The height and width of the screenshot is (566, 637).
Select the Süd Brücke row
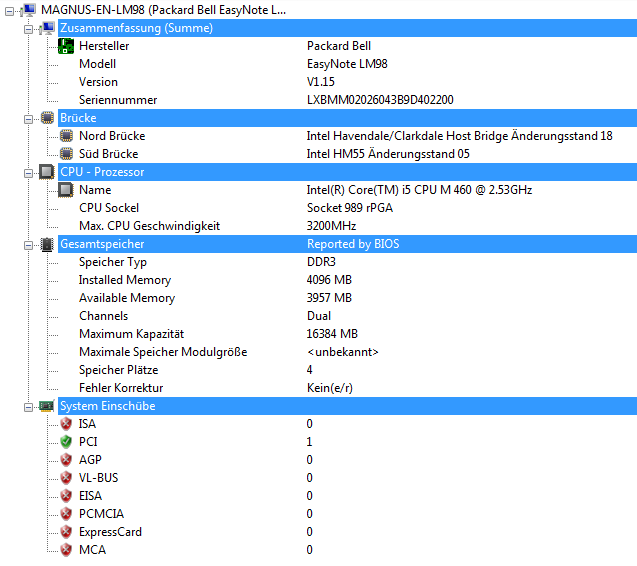point(347,154)
